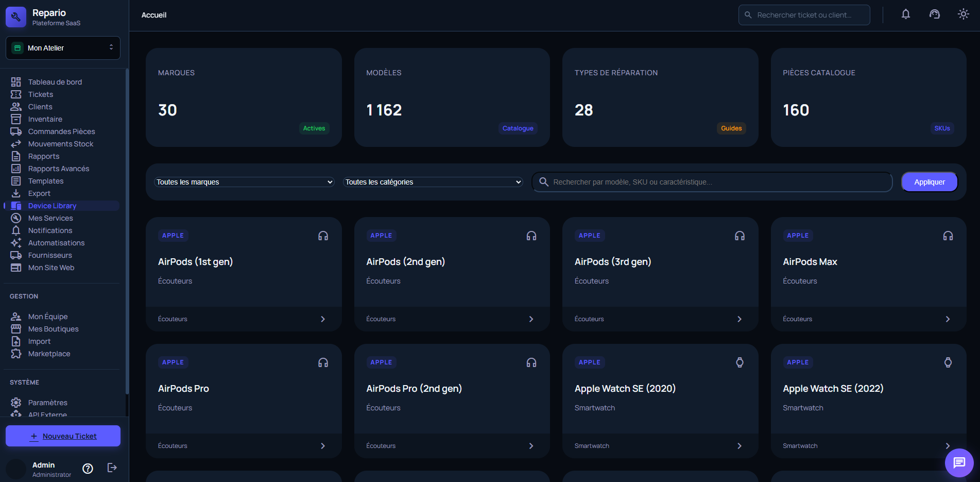Expand AirPods Pro (2nd gen) card chevron
980x482 pixels.
tap(531, 446)
